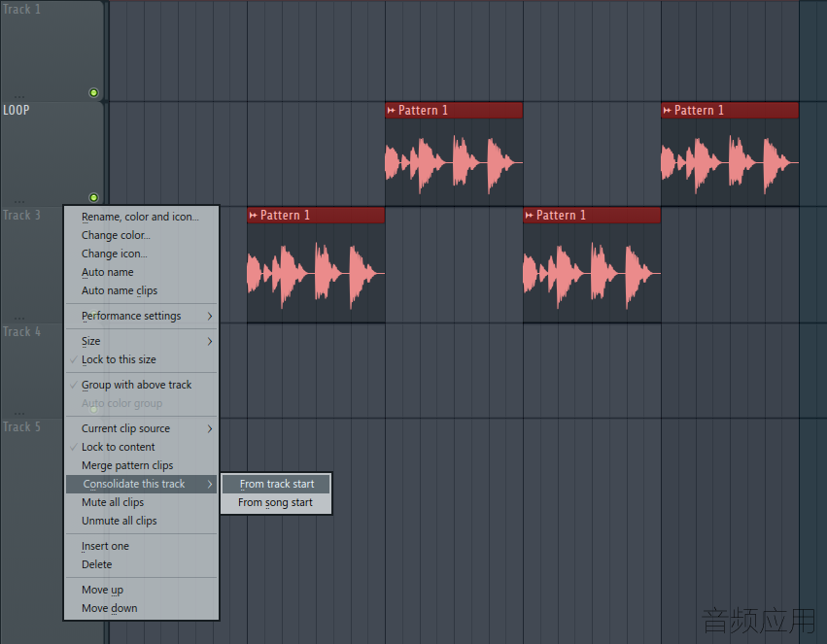The image size is (827, 644).
Task: Toggle Lock to content option
Action: point(140,447)
